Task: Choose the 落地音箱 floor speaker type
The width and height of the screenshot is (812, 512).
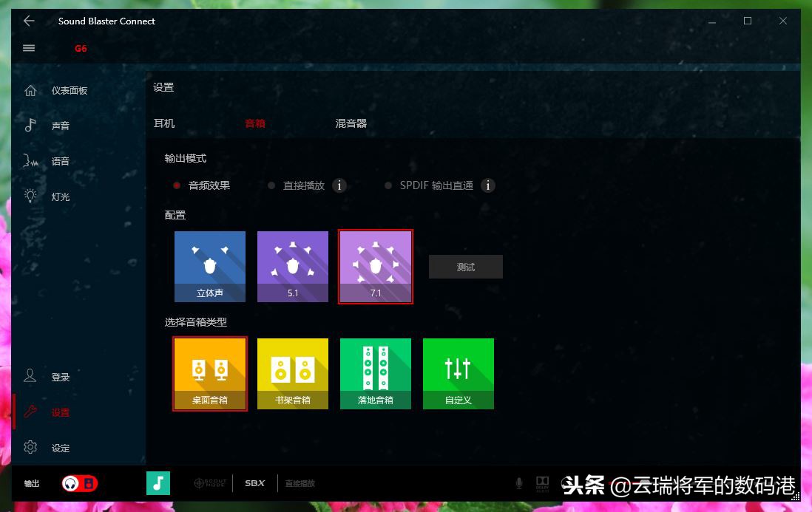Action: (x=376, y=373)
